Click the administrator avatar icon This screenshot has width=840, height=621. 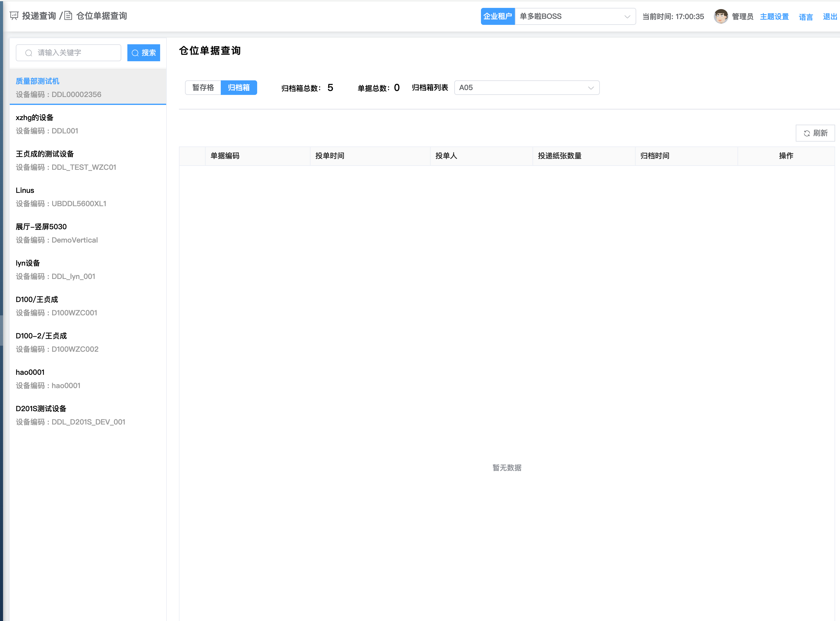(721, 16)
